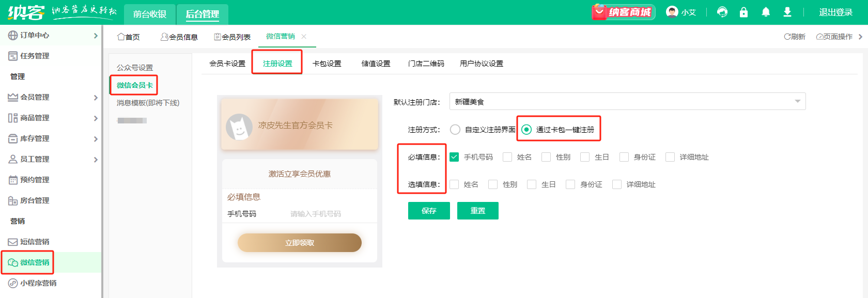The image size is (868, 298).
Task: Click the user avatar icon for 小艾
Action: click(x=672, y=12)
